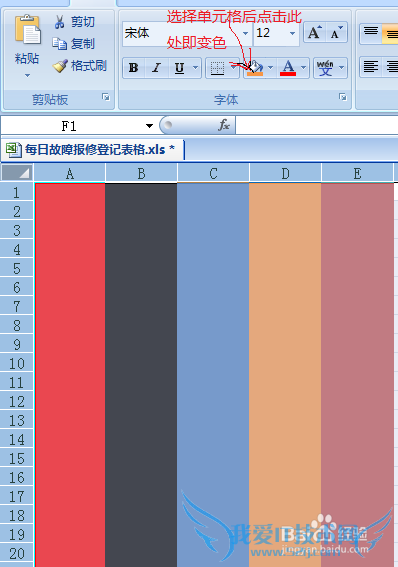
Task: Toggle Underline formatting
Action: (179, 68)
